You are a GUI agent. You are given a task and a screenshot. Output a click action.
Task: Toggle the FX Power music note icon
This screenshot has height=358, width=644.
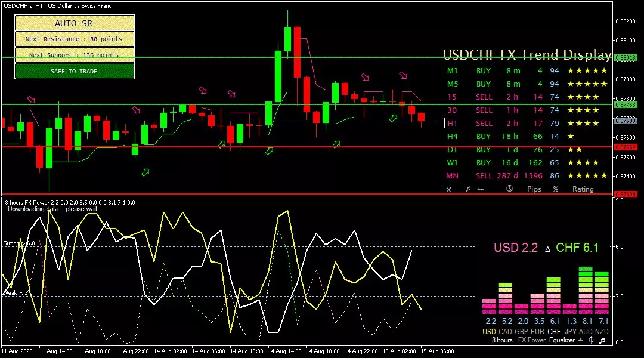602,340
